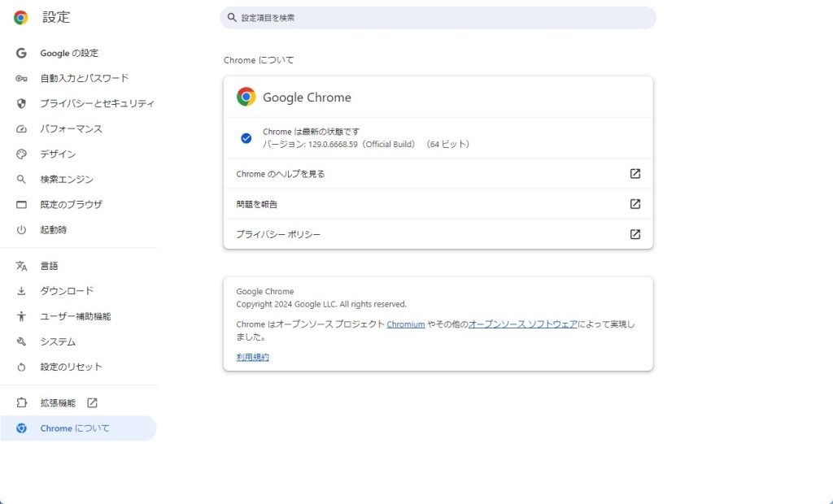Click the shield icon for プライバシーとセキュリティ
The width and height of the screenshot is (833, 504).
tap(22, 103)
